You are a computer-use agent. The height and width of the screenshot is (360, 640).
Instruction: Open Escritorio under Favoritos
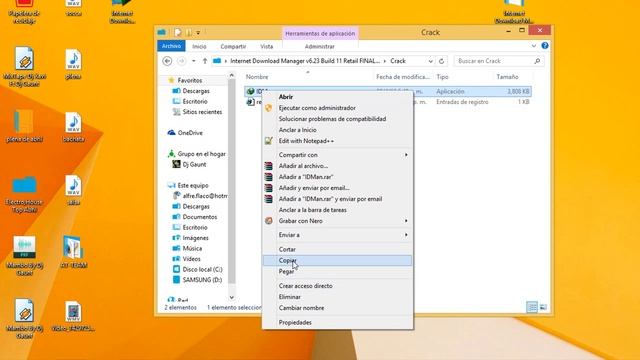(x=195, y=101)
